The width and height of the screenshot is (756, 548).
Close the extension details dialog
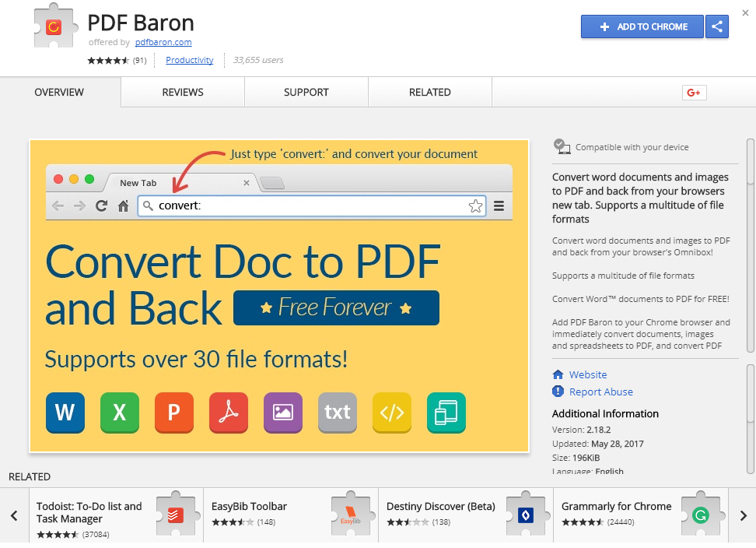(x=746, y=12)
